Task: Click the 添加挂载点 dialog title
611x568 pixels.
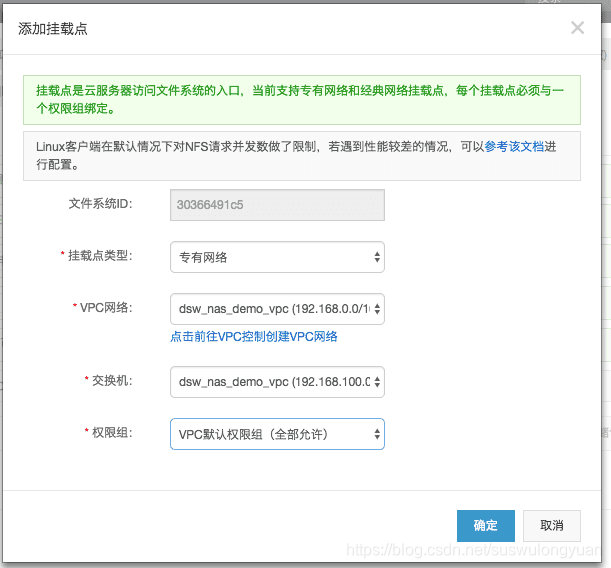Action: click(x=53, y=29)
